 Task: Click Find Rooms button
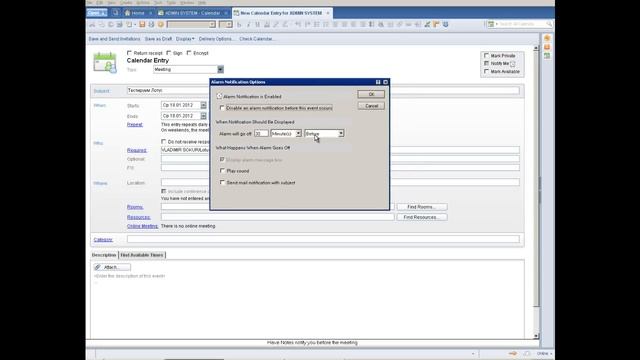[422, 207]
